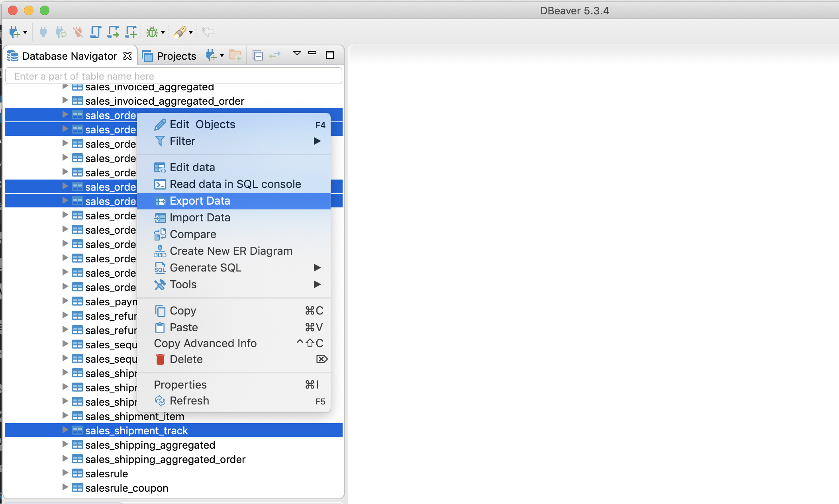Choose Export Data from context menu
This screenshot has height=504, width=839.
tap(200, 201)
